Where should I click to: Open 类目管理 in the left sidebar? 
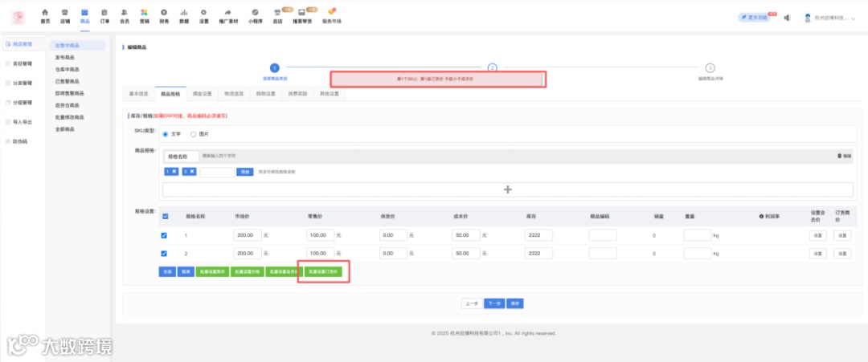pyautogui.click(x=23, y=63)
